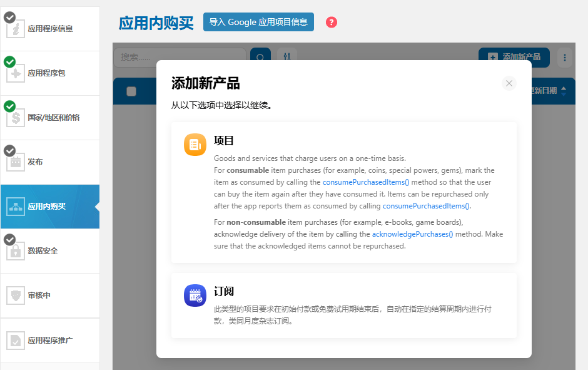Open the filter settings icon
The height and width of the screenshot is (370, 588).
(x=286, y=58)
